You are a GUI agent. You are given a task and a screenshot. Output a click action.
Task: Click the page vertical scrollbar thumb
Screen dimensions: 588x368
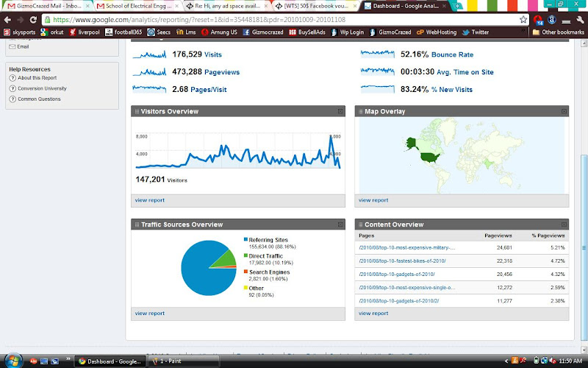click(584, 247)
